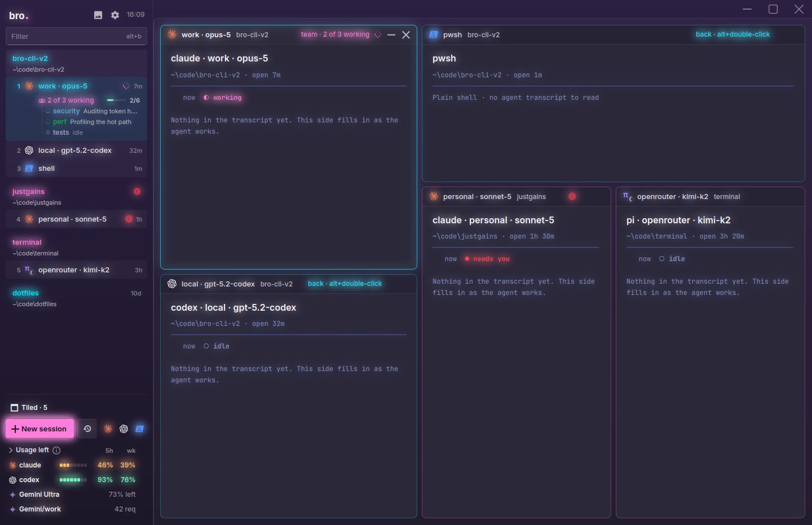Image resolution: width=812 pixels, height=525 pixels.
Task: Click Claude starburst icon on work · opus-5 row
Action: click(x=29, y=86)
